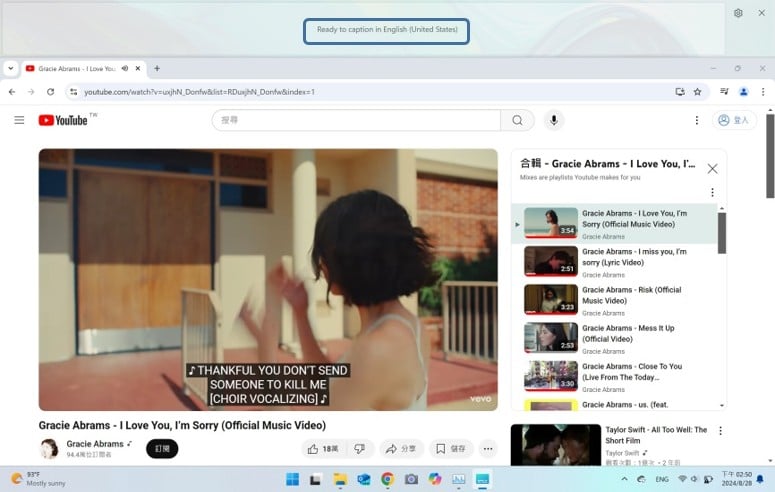Click the page vertical scrollbar thumb
The image size is (775, 492).
770,156
